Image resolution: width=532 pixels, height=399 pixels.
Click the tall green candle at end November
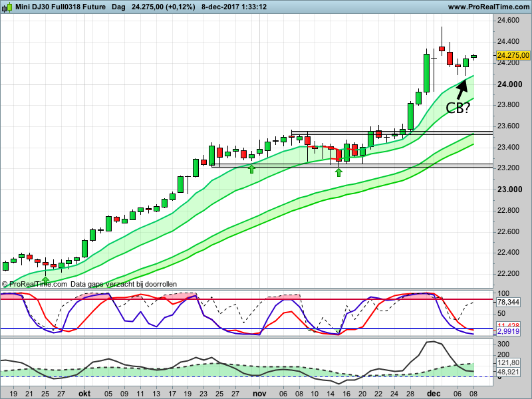(426, 72)
